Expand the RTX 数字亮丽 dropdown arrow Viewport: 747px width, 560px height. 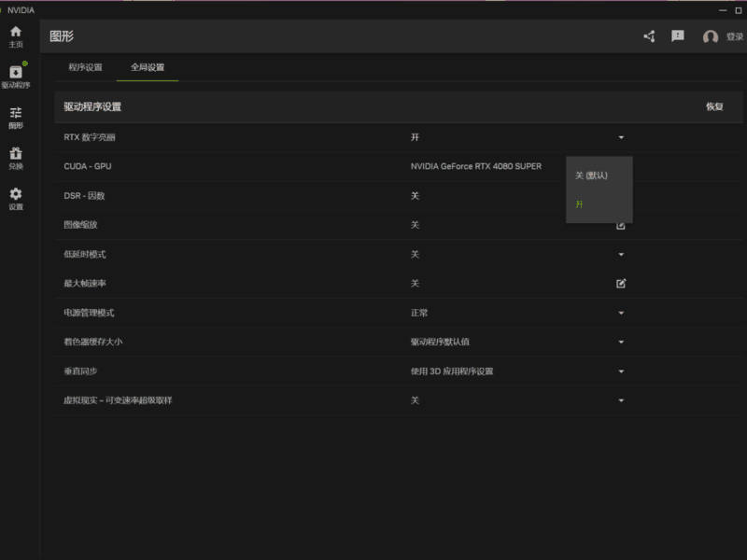(621, 137)
